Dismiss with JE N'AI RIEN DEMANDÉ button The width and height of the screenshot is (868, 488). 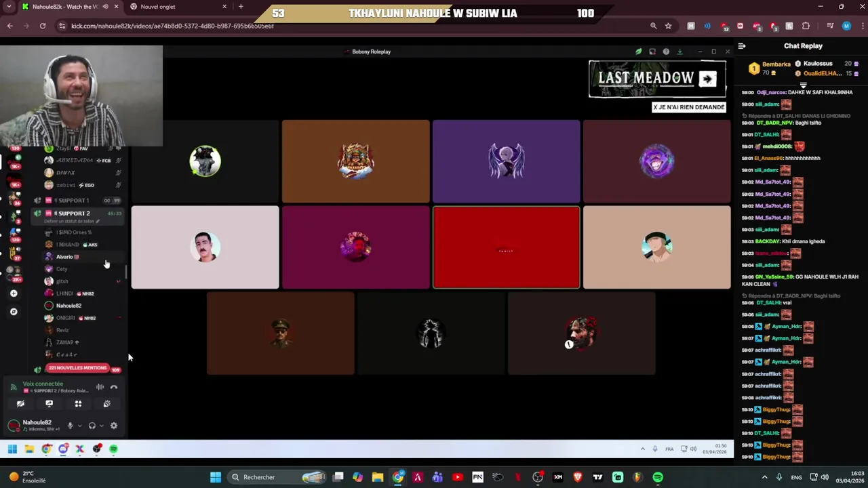(689, 107)
